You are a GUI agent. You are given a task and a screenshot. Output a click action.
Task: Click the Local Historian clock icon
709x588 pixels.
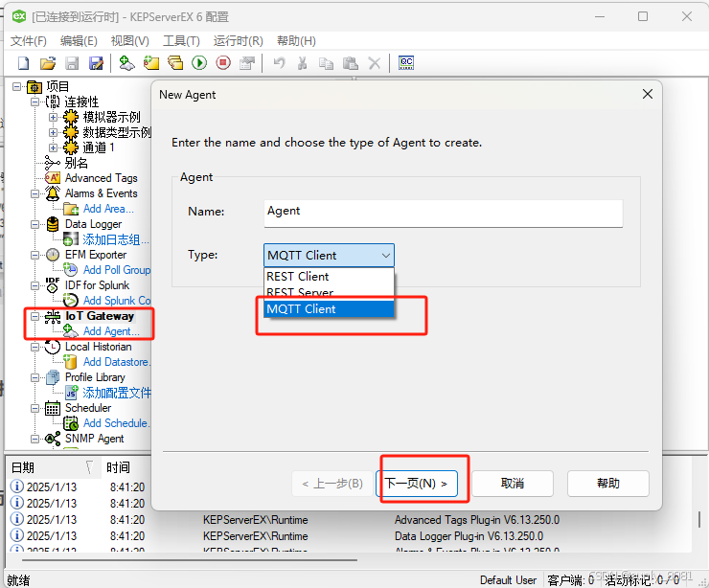coord(53,347)
